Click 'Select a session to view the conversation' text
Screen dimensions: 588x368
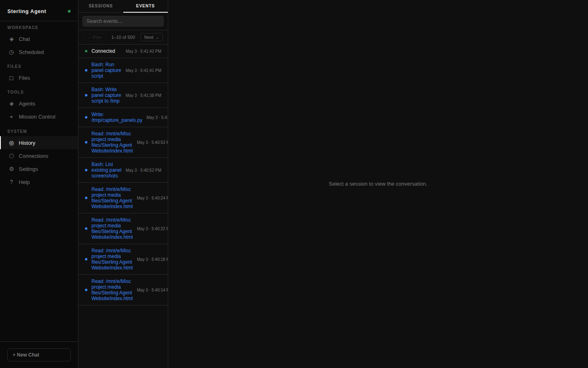pos(378,184)
